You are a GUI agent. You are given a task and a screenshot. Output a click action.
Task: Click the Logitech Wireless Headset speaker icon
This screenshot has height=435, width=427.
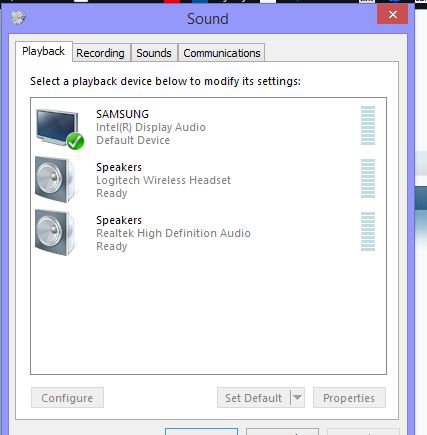56,179
